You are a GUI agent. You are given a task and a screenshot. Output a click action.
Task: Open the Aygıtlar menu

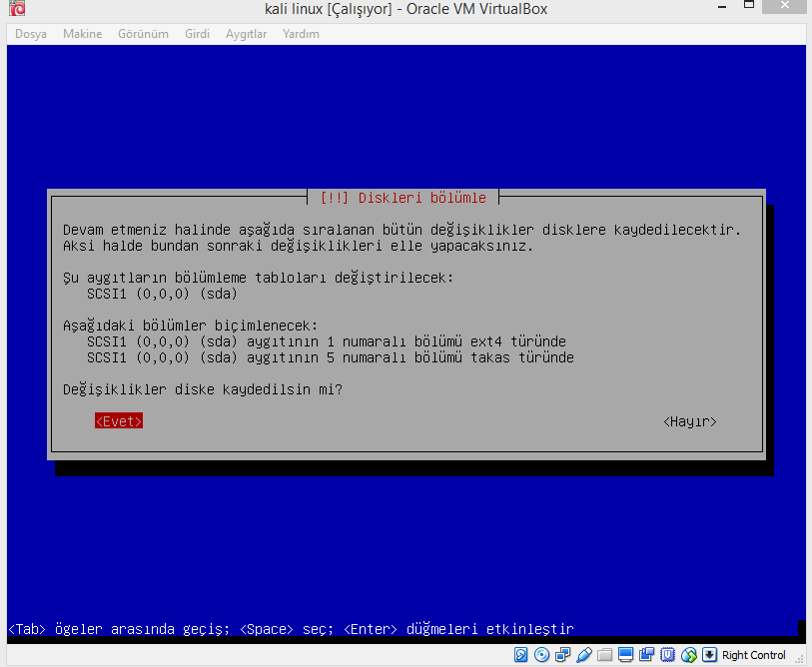(x=246, y=34)
